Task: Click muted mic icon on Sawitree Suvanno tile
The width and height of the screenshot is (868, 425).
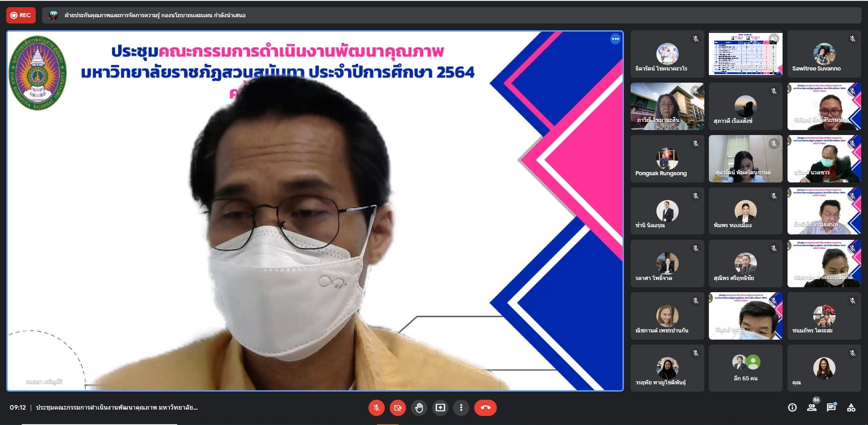Action: [852, 39]
